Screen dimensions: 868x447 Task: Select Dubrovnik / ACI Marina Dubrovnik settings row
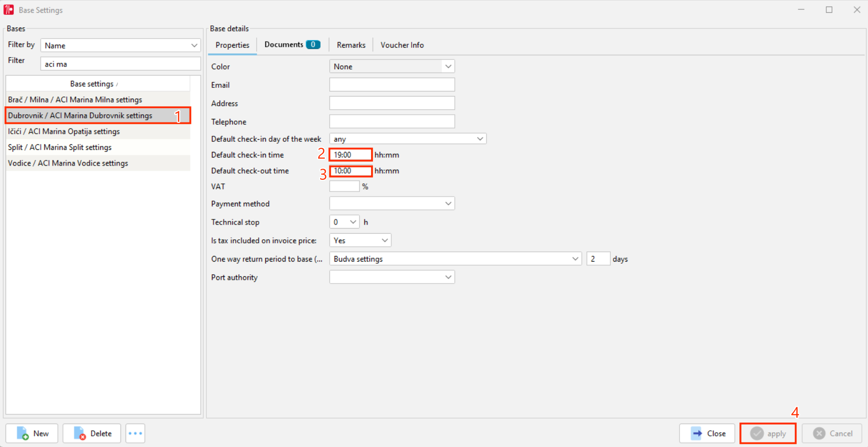point(98,115)
